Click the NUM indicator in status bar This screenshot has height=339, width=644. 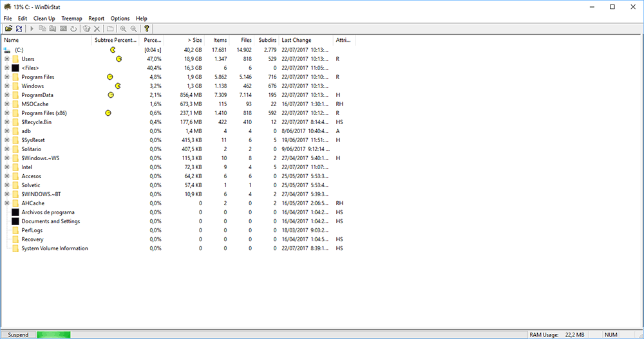tap(611, 335)
